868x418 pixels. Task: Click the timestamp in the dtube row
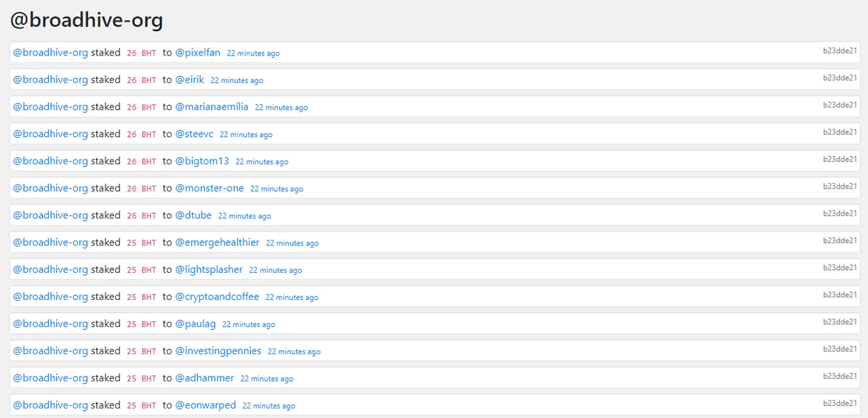245,216
